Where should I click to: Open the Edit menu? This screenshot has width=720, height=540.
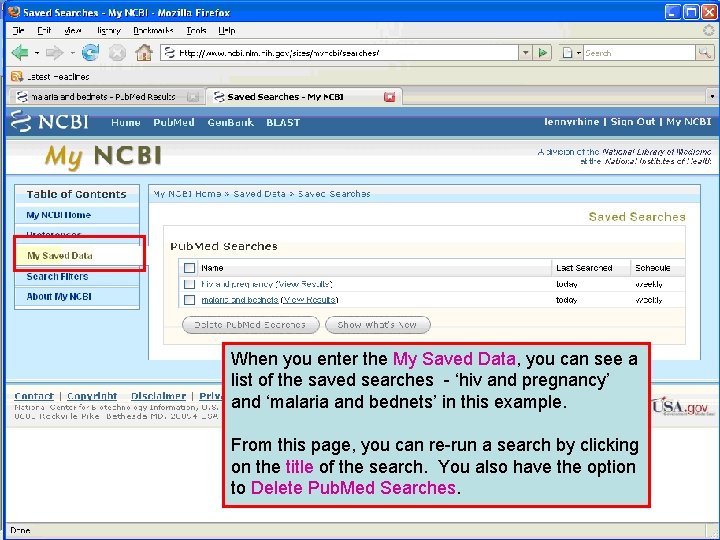(x=44, y=31)
